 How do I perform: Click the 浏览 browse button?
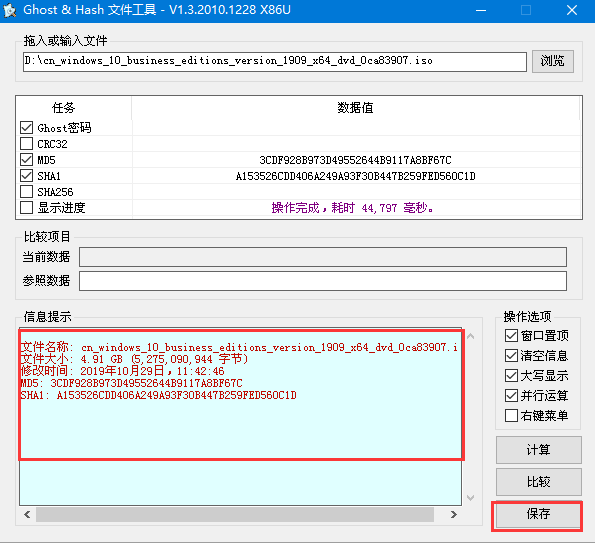(552, 61)
